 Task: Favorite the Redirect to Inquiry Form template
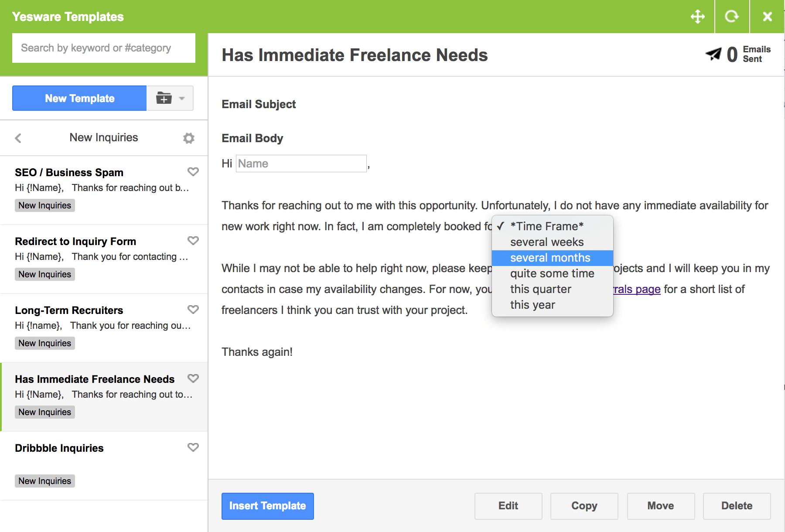tap(193, 241)
